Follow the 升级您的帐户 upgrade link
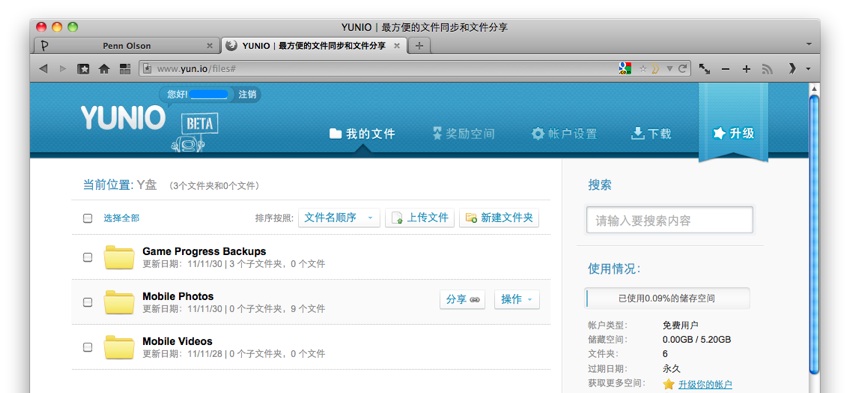 coord(705,384)
